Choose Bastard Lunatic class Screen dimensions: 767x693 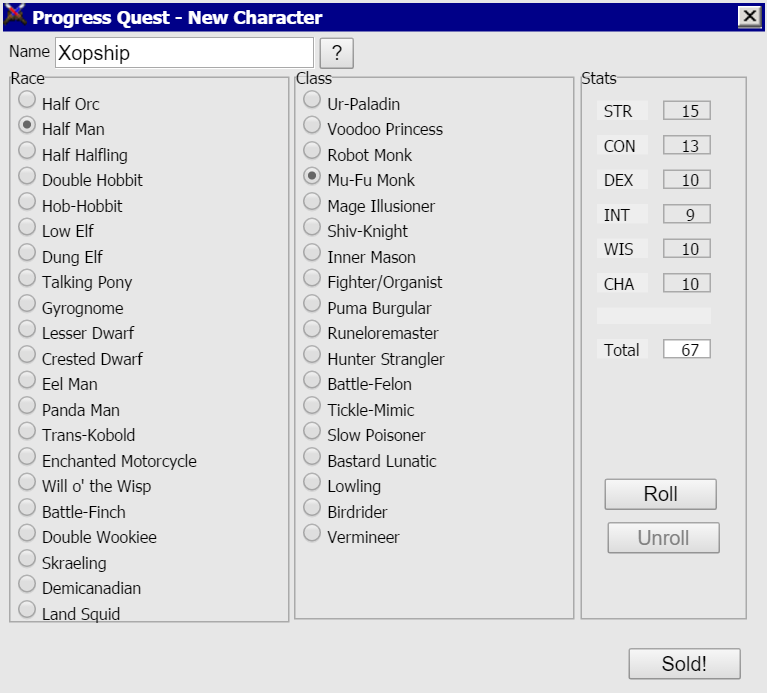tap(312, 457)
